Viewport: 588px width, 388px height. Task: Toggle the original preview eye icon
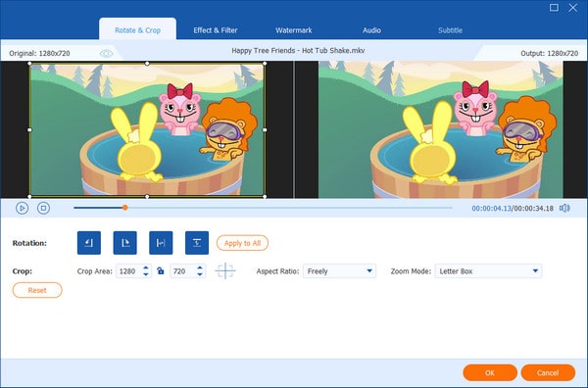[106, 53]
